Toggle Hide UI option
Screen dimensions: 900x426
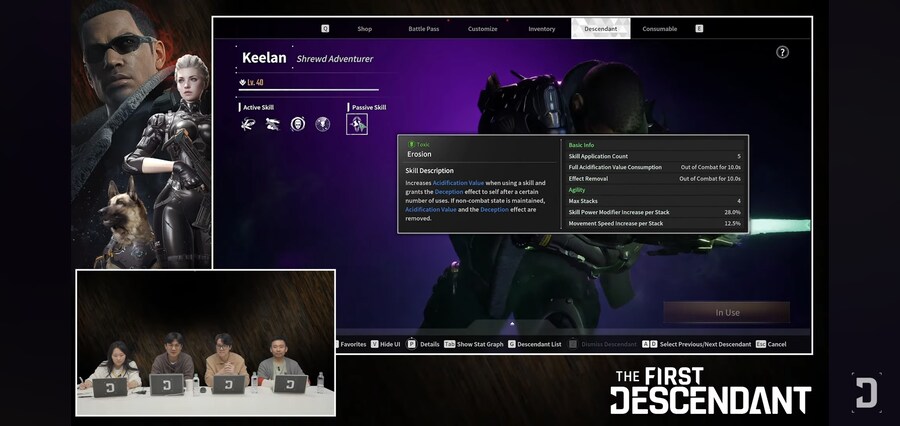(385, 344)
